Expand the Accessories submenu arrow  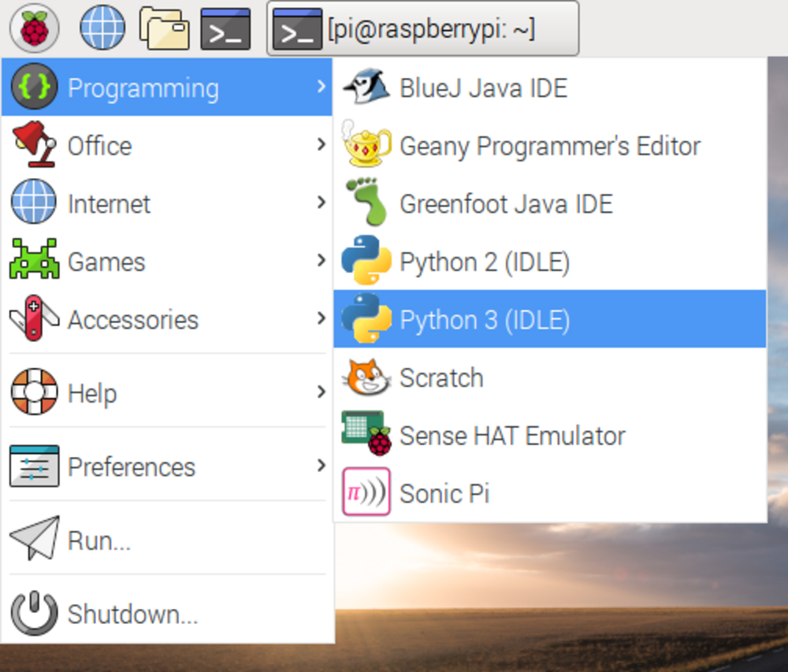click(322, 318)
